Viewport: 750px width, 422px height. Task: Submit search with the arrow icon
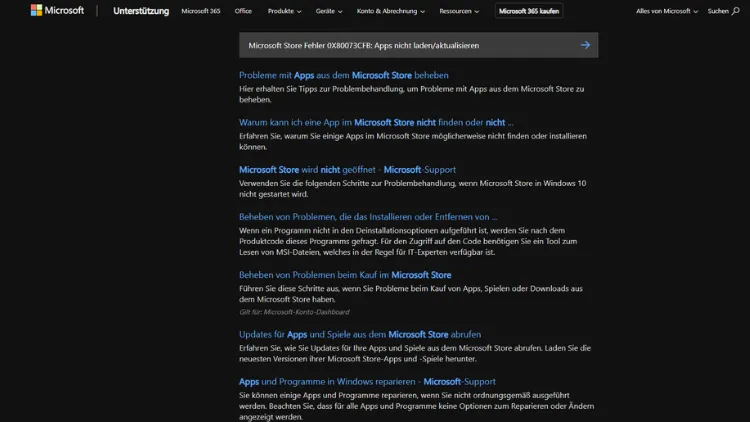pyautogui.click(x=585, y=45)
